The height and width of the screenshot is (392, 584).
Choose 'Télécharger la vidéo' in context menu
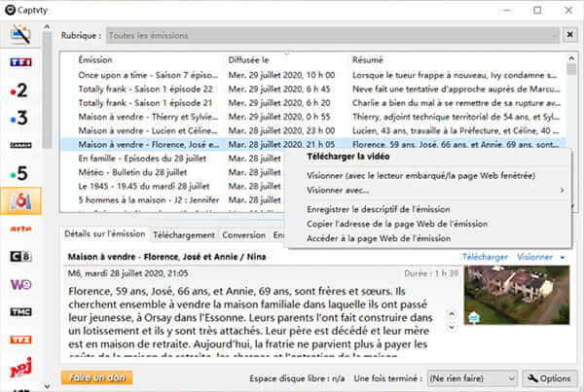click(429, 157)
